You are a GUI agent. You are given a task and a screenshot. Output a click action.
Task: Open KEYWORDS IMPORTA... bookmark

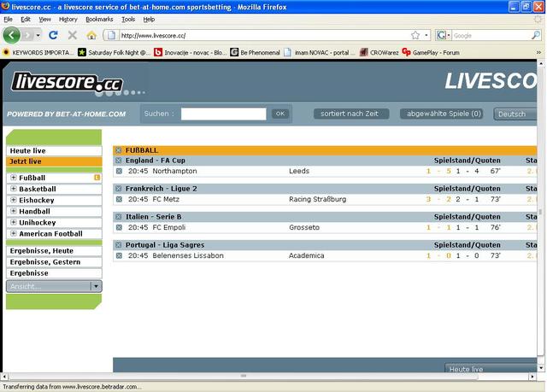[x=38, y=53]
